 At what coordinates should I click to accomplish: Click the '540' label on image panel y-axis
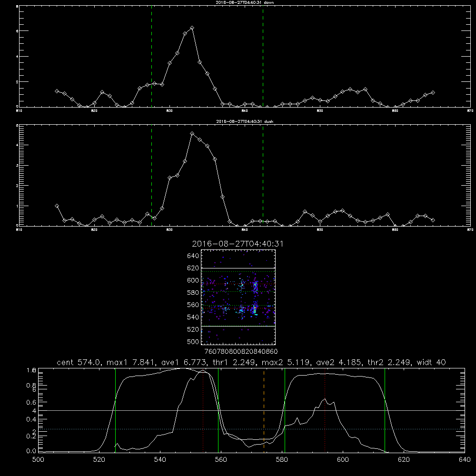193,317
